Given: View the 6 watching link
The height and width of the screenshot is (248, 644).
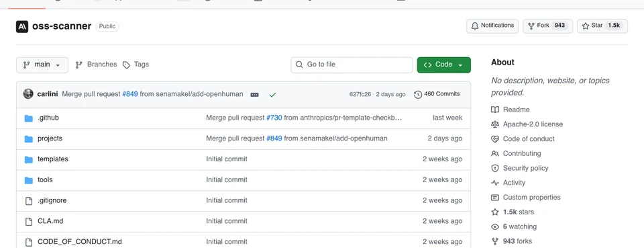Looking at the screenshot, I should point(515,226).
